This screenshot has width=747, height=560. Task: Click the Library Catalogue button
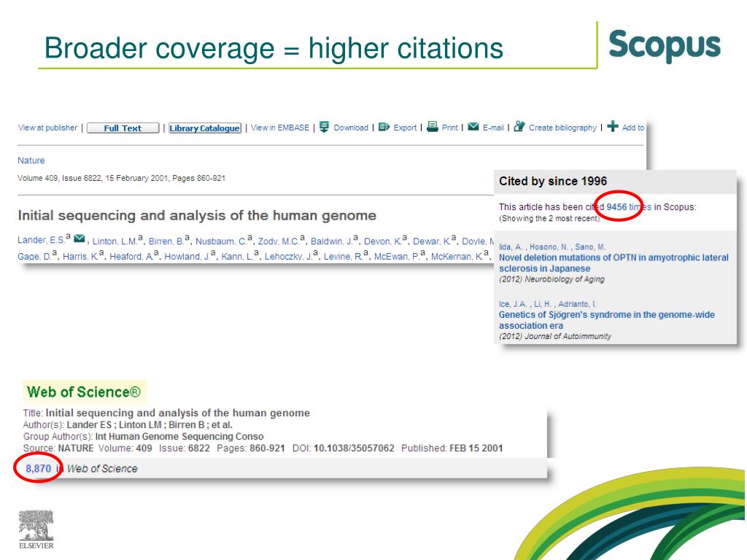click(205, 128)
